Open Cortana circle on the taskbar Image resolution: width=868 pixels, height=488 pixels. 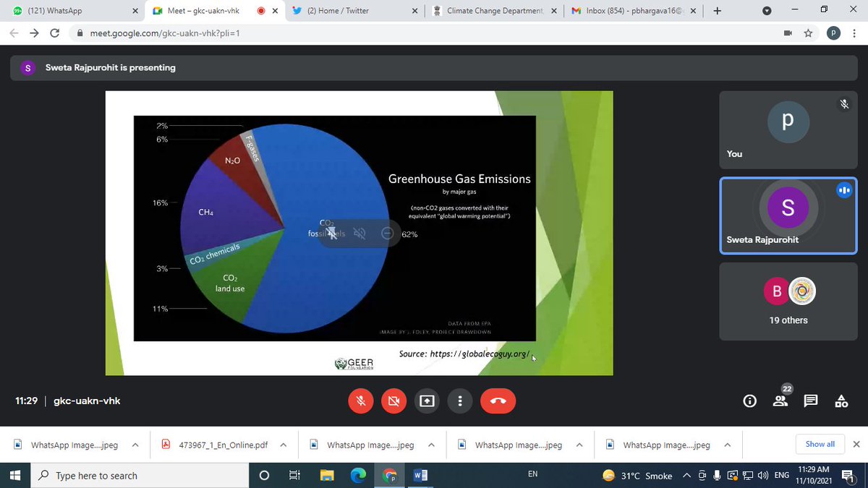[x=264, y=476]
